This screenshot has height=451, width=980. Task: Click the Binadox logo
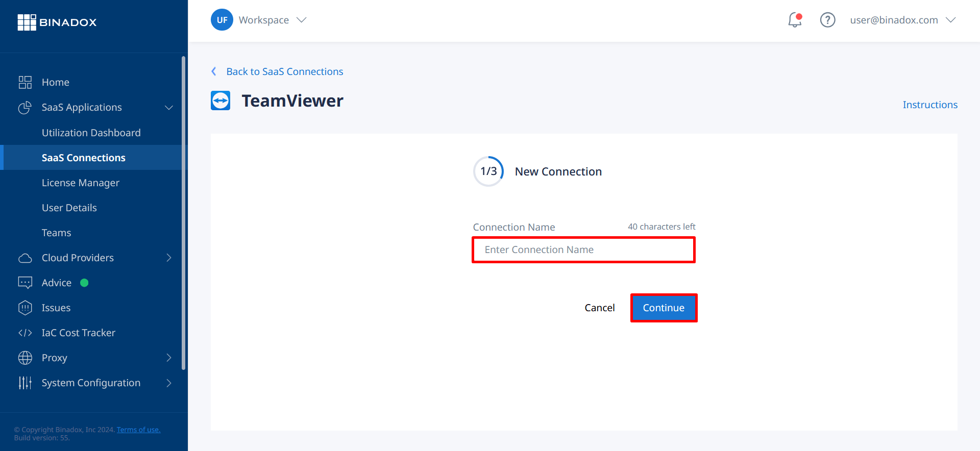click(57, 22)
